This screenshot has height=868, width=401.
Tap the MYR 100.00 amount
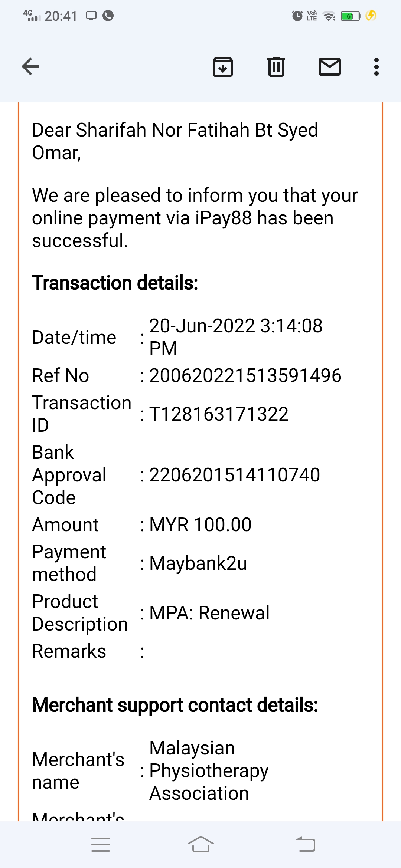pyautogui.click(x=200, y=525)
